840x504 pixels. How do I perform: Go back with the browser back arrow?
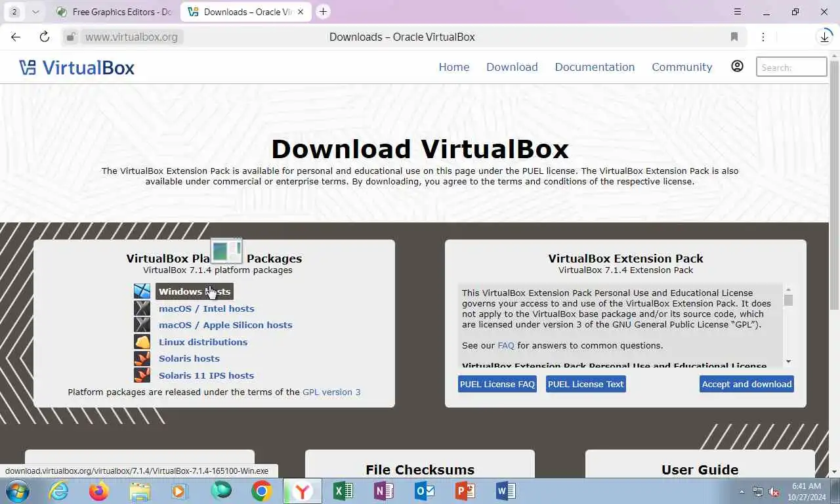(x=16, y=37)
